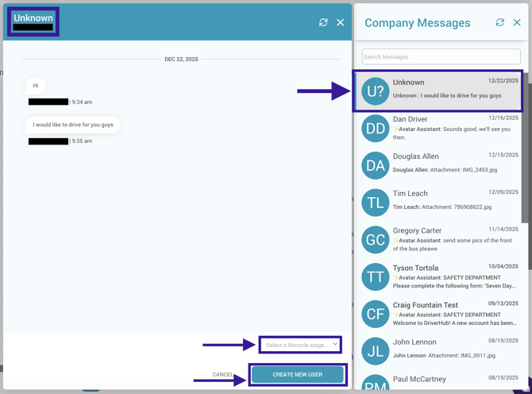Click Douglas Allen's DA avatar icon

(x=375, y=165)
